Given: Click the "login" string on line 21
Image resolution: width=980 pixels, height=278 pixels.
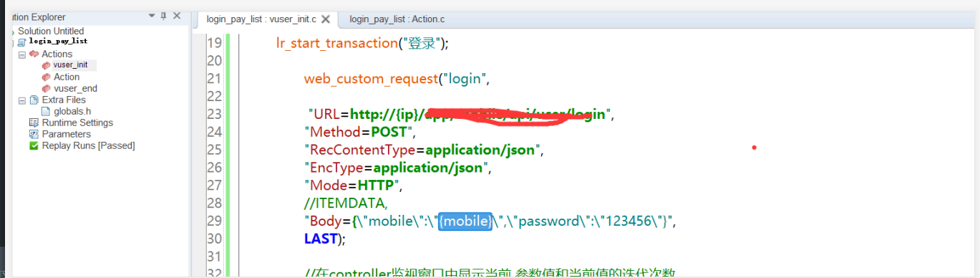Looking at the screenshot, I should point(465,78).
